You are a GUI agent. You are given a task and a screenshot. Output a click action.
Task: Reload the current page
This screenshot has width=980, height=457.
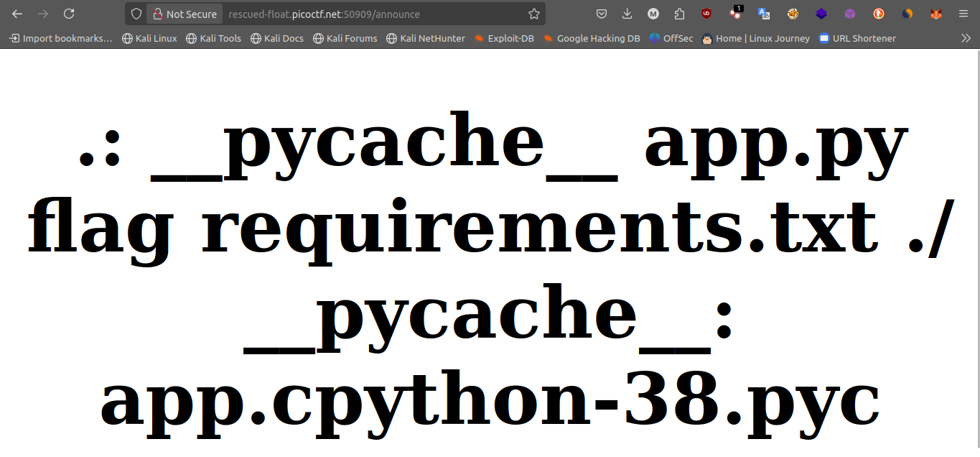click(x=69, y=14)
